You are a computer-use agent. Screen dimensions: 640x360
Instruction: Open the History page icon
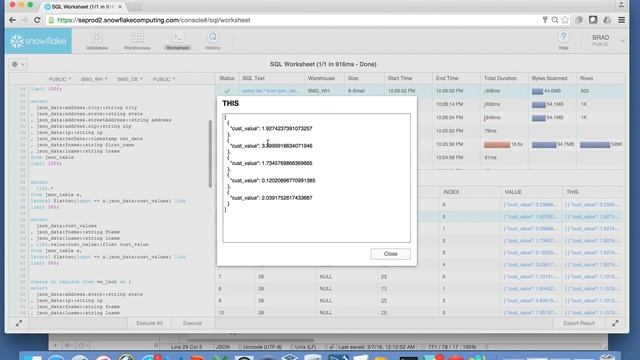213,40
